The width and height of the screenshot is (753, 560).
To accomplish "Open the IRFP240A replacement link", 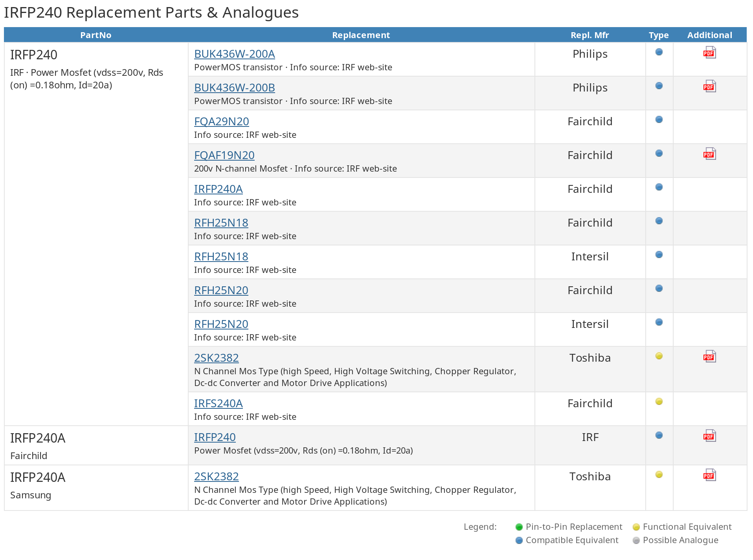I will pyautogui.click(x=218, y=189).
